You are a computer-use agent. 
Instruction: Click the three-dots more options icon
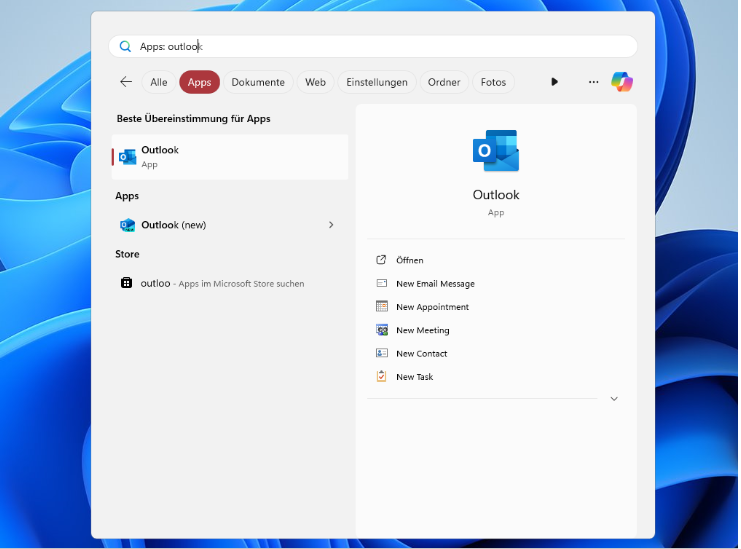pos(594,82)
